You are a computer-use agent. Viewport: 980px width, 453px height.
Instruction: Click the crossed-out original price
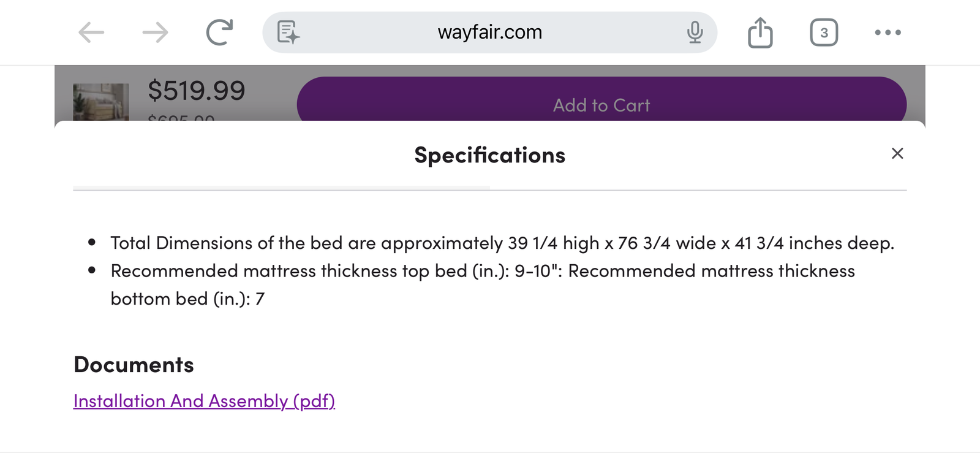(x=181, y=117)
